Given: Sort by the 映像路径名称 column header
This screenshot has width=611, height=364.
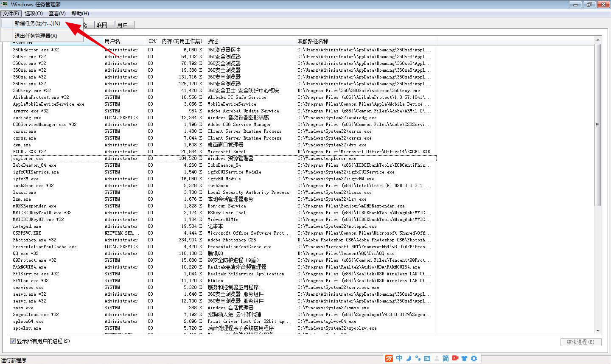Looking at the screenshot, I should 366,41.
